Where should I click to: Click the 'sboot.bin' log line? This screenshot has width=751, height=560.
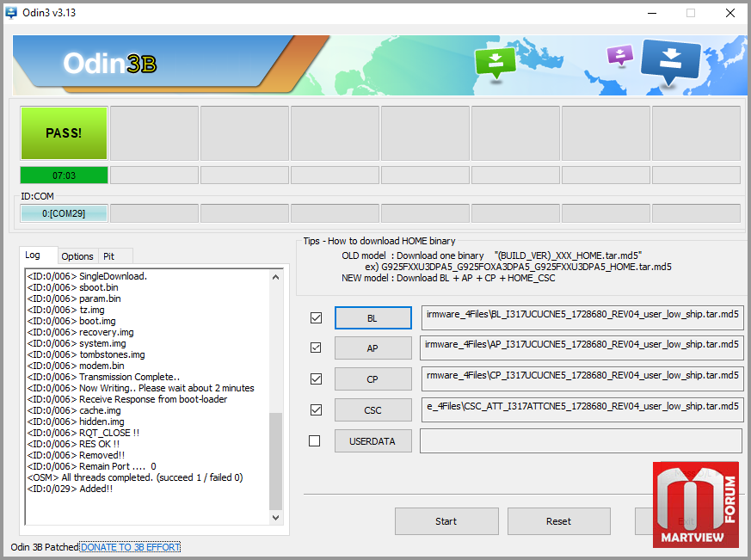(x=73, y=287)
